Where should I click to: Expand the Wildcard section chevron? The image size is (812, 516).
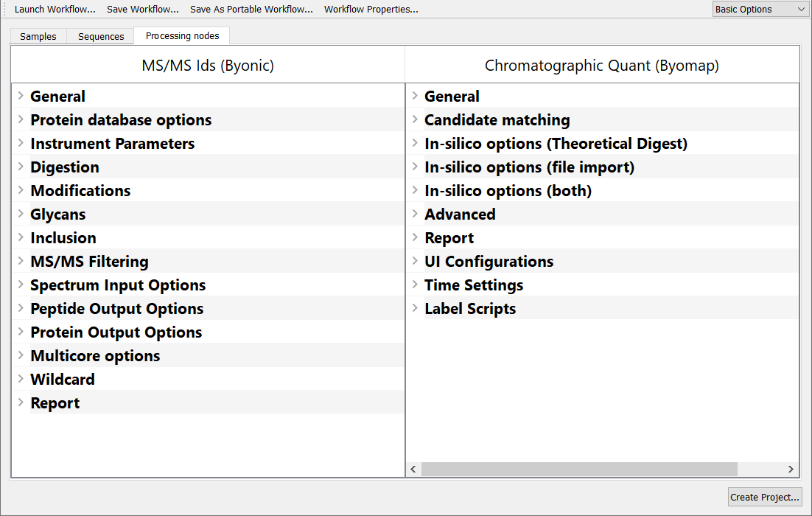coord(21,379)
